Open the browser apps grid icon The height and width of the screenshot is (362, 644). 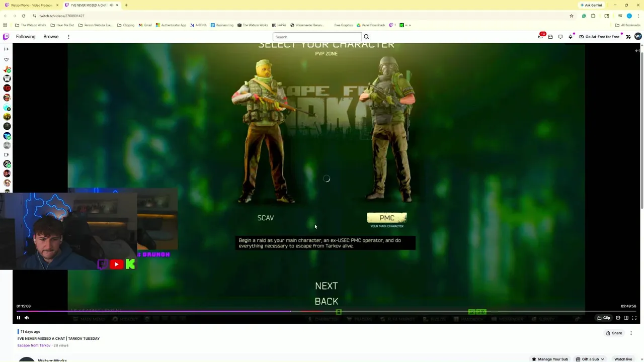[x=5, y=25]
